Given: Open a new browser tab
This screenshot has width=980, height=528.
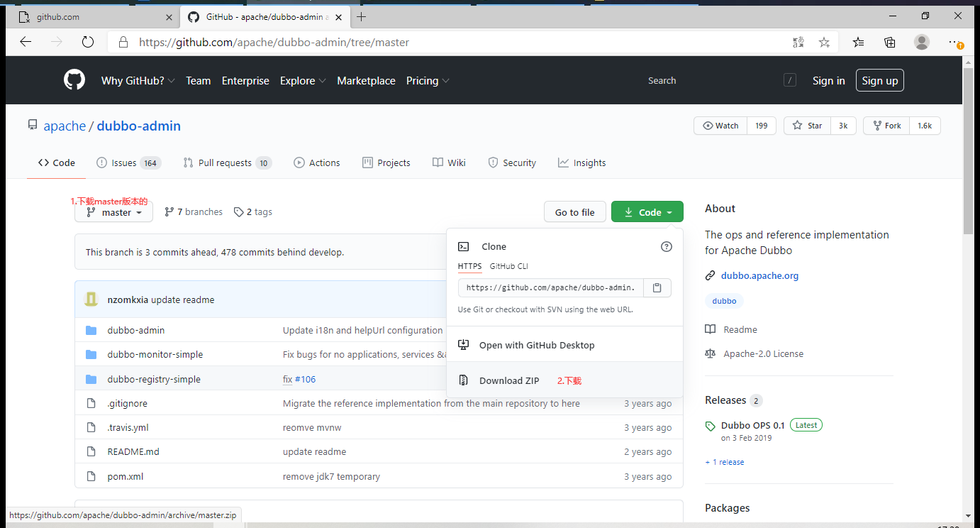Looking at the screenshot, I should (x=362, y=16).
